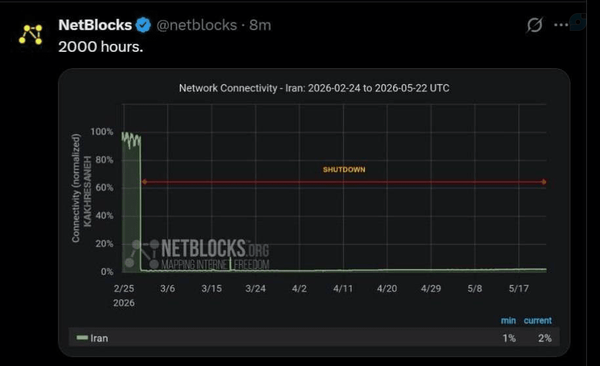Open the @netblocks handle link
This screenshot has height=366, width=600.
pos(197,25)
